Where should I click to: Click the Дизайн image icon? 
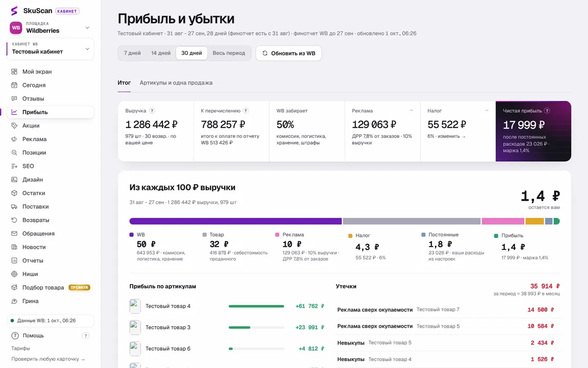tap(14, 180)
